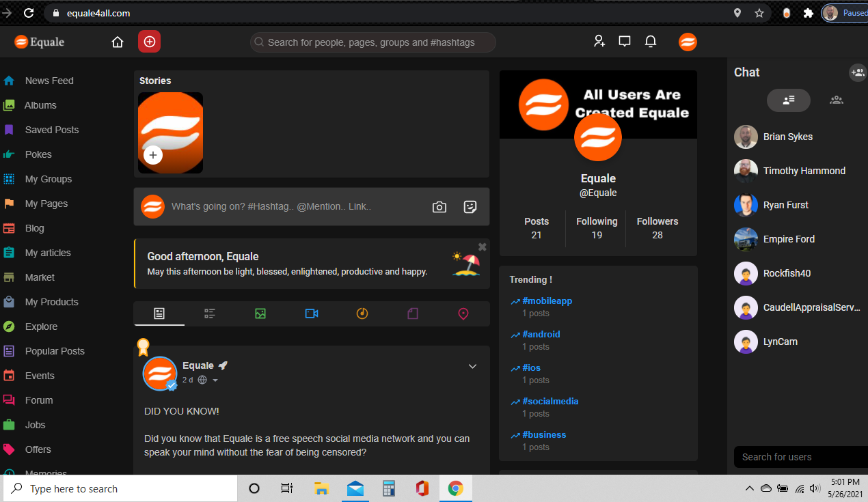Select the text posts filter tab
Screen dimensions: 868x502
[x=210, y=313]
